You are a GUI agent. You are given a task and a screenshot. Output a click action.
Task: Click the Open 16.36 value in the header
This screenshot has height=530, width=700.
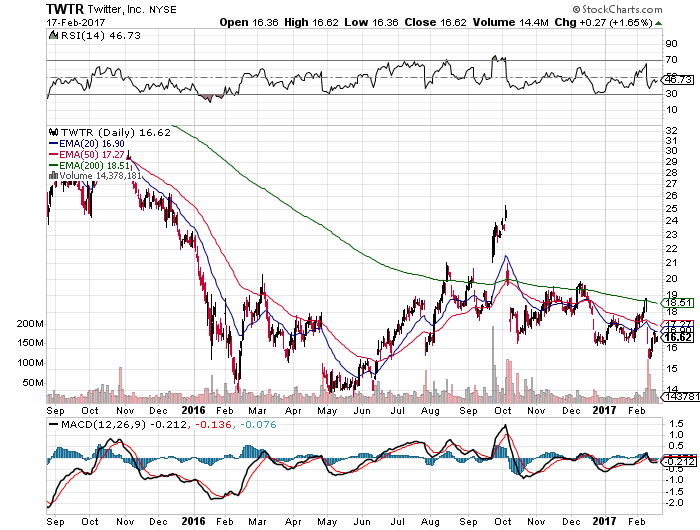click(249, 22)
